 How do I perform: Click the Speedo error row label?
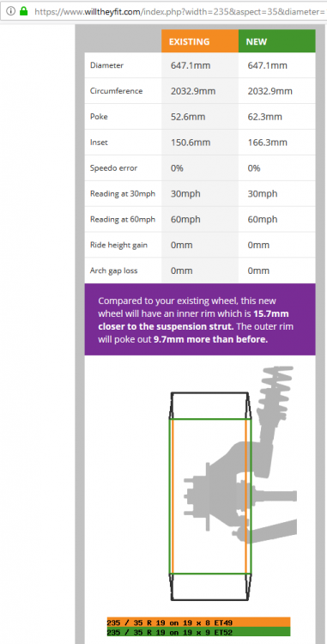point(113,168)
